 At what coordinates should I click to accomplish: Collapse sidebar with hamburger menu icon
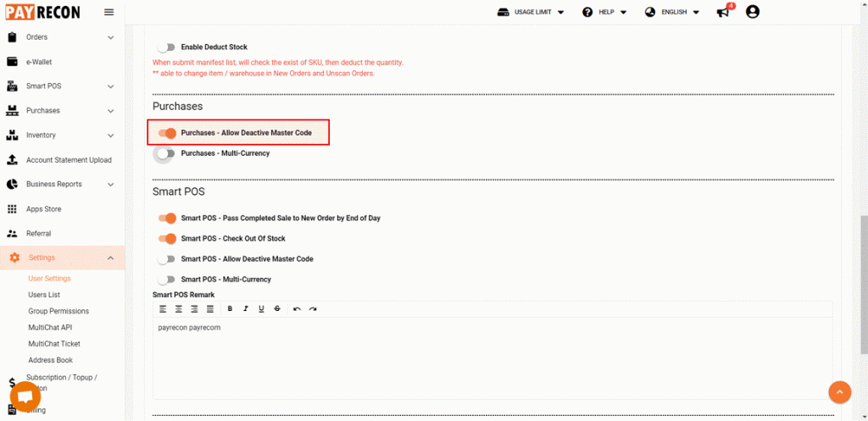109,12
